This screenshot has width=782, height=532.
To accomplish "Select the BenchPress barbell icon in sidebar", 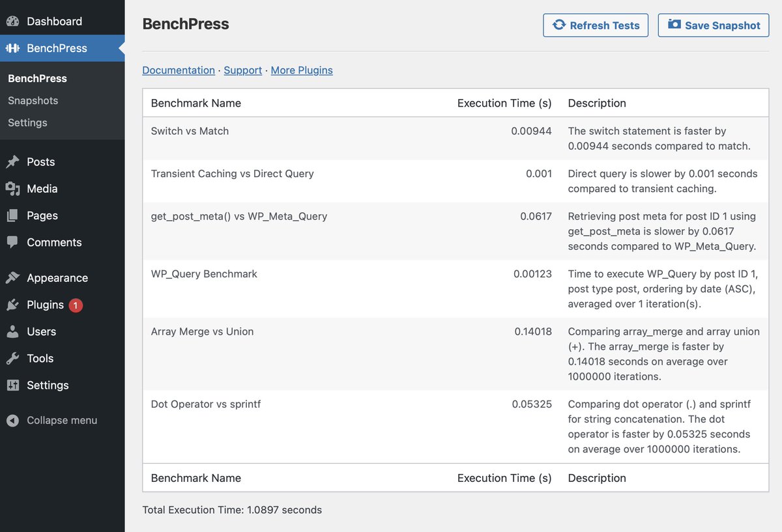I will tap(13, 48).
